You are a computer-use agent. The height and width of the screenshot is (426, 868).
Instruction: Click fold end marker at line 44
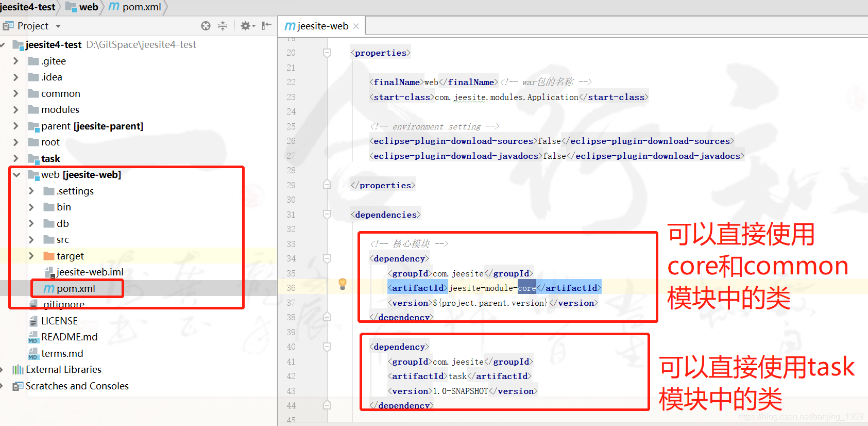[x=327, y=405]
